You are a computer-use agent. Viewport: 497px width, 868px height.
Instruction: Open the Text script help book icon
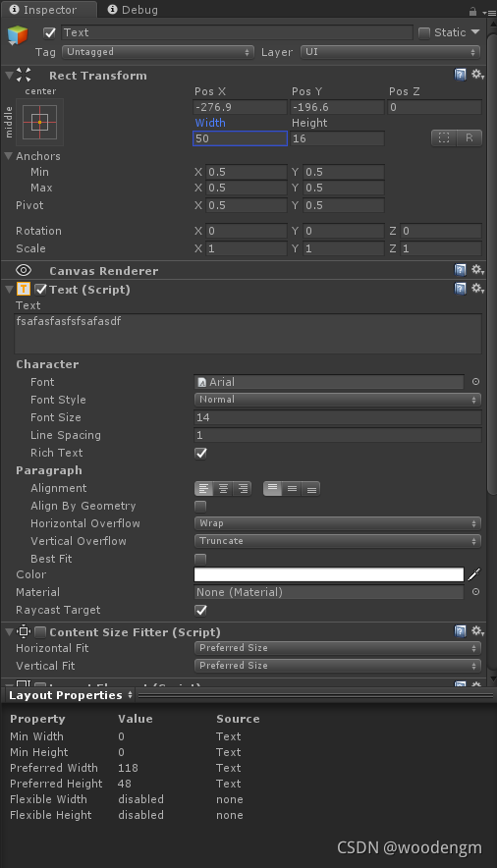[x=460, y=289]
